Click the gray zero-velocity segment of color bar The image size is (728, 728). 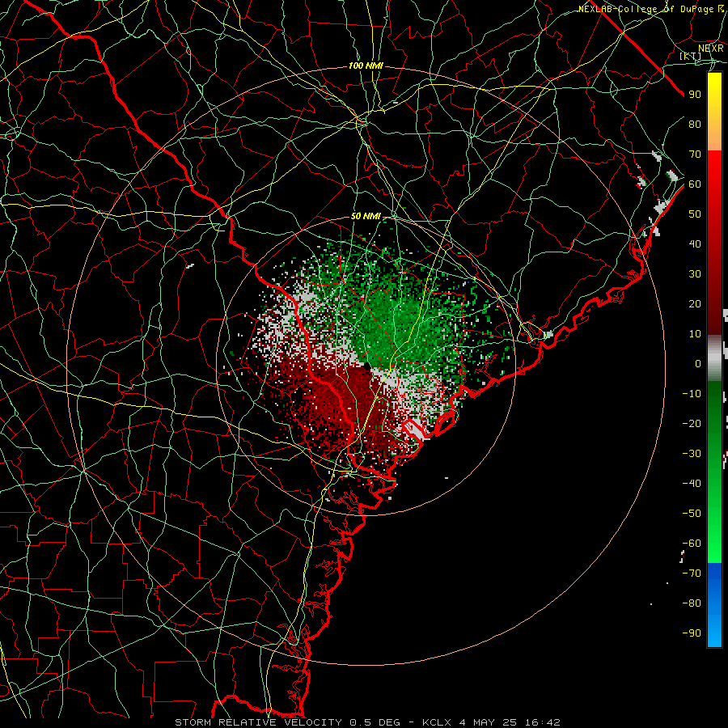pyautogui.click(x=714, y=358)
